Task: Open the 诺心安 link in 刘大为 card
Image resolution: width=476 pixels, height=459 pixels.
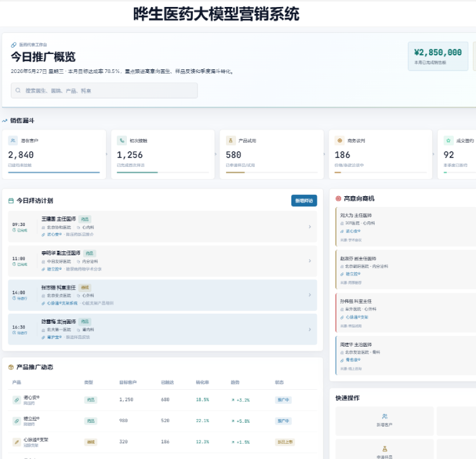Action: (353, 231)
